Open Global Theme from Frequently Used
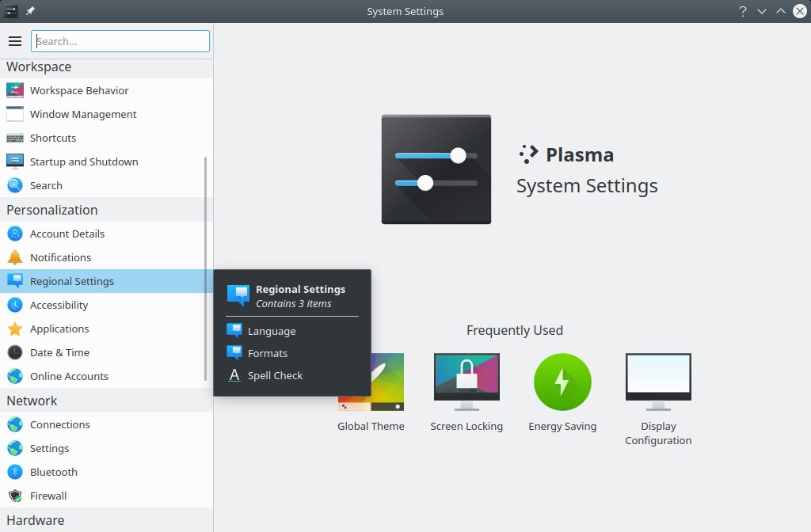Image resolution: width=811 pixels, height=532 pixels. pyautogui.click(x=371, y=393)
